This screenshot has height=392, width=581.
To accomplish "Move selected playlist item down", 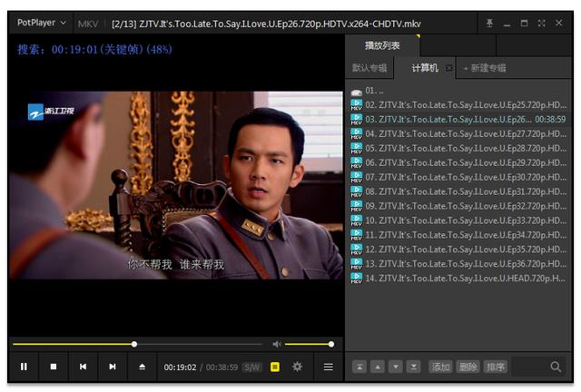I will [x=396, y=367].
